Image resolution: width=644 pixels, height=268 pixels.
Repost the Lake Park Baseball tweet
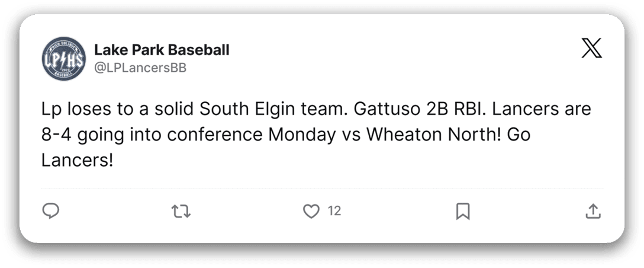pos(181,210)
